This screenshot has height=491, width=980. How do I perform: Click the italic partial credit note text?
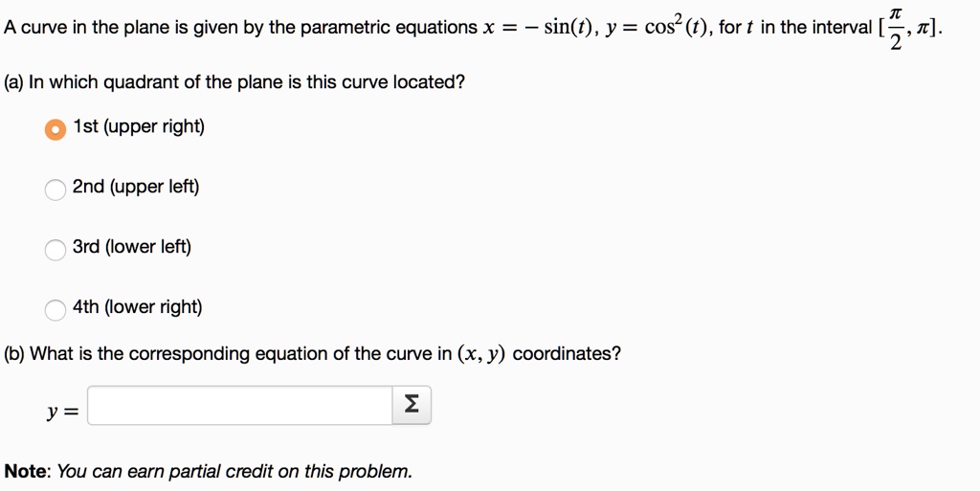(234, 471)
